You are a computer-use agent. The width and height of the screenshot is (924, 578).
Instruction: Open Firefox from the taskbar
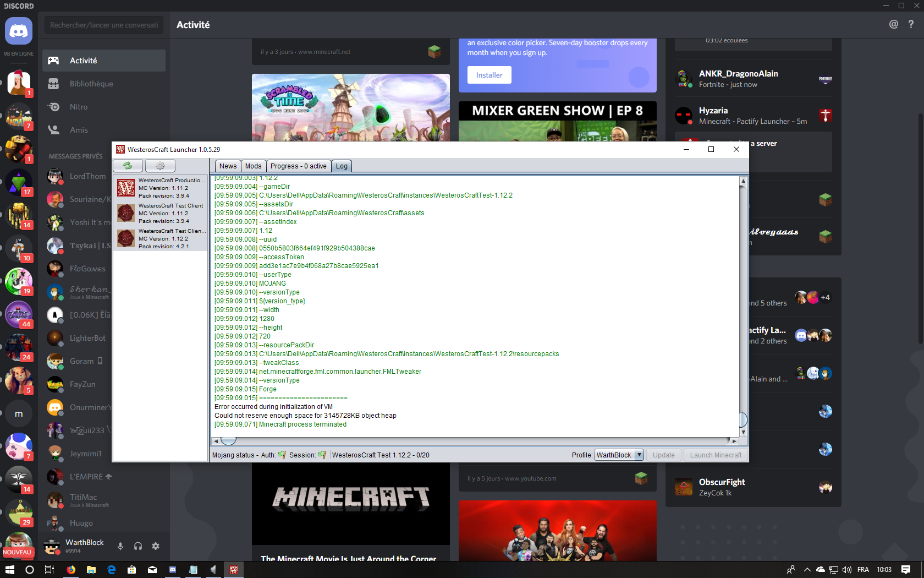coord(71,570)
